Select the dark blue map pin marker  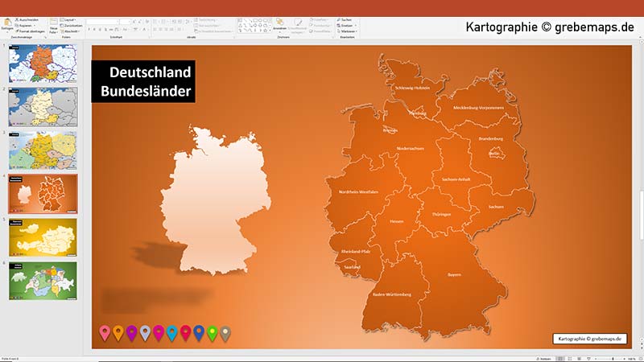coord(199,333)
